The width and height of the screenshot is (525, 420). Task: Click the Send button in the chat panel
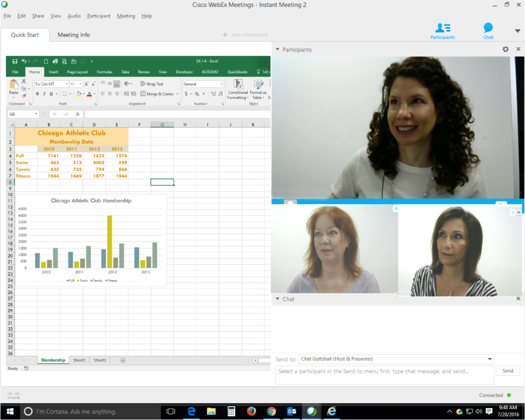point(508,371)
